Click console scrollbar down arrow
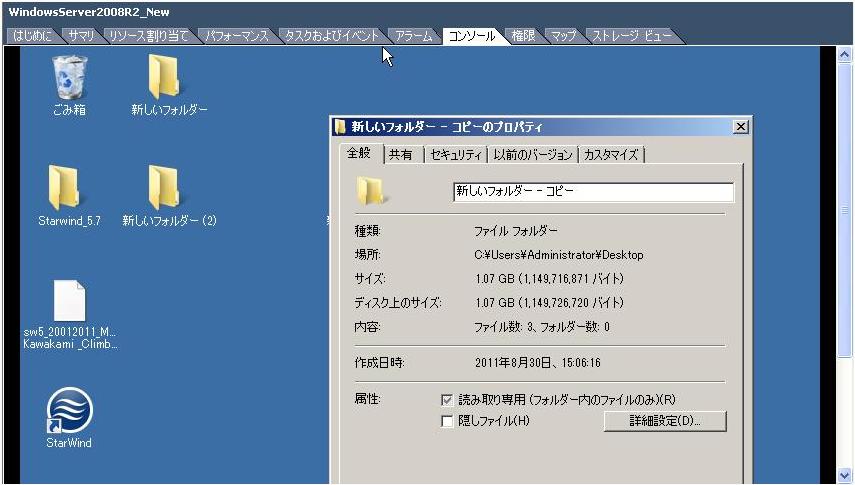 pyautogui.click(x=845, y=475)
